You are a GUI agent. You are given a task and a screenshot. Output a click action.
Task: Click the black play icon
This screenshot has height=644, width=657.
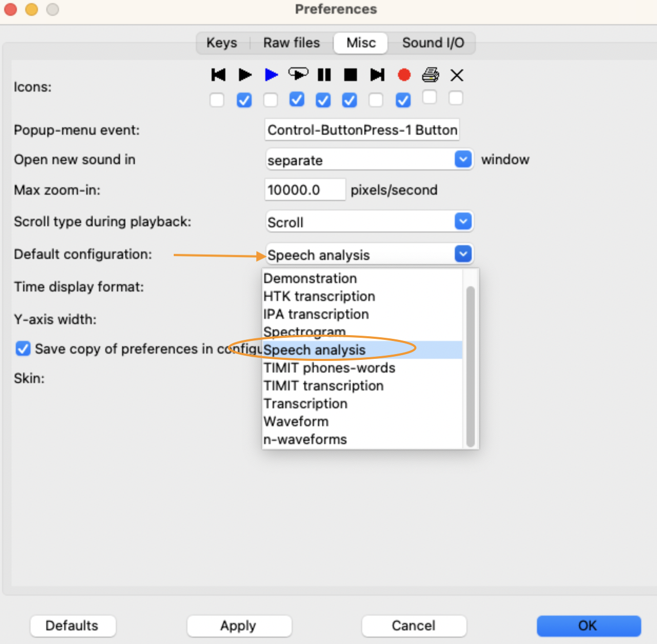245,75
